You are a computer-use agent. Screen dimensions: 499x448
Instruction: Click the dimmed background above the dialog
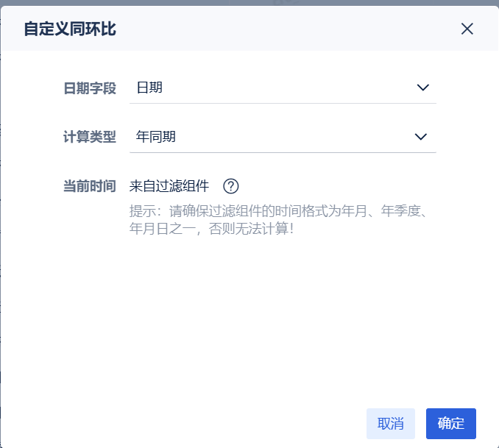click(250, 2)
